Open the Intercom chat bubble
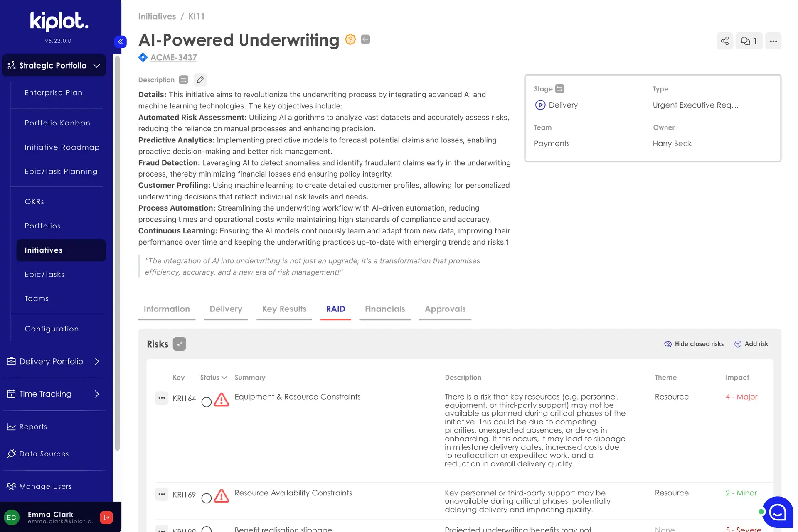The width and height of the screenshot is (798, 532). point(777,513)
